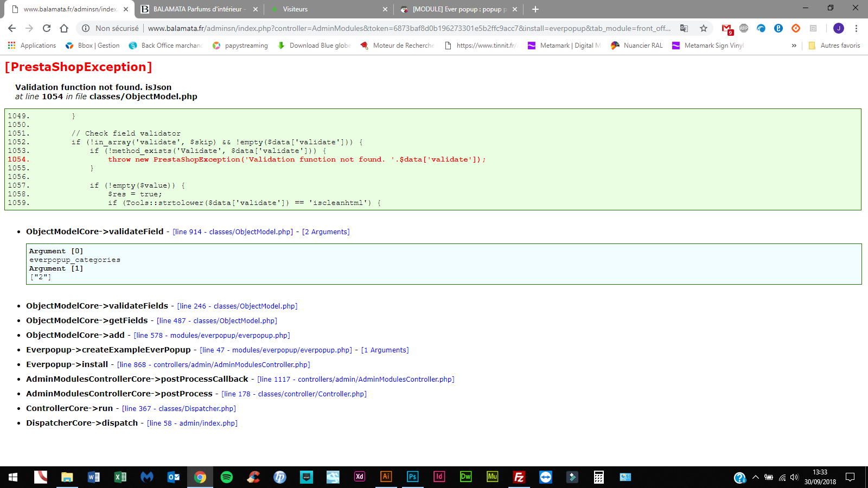This screenshot has height=488, width=868.
Task: Show hidden system tray icons
Action: click(755, 477)
